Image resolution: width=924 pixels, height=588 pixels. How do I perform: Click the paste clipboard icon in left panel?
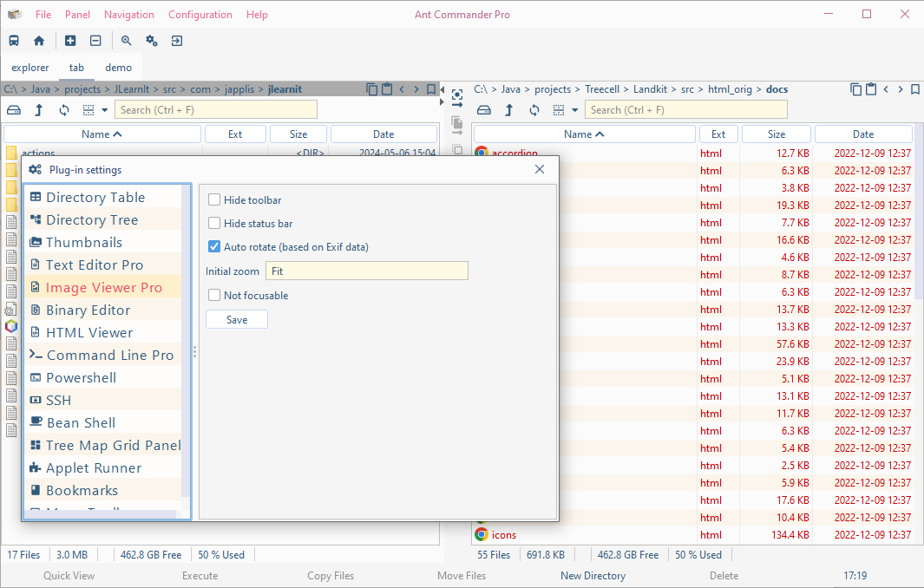[x=387, y=89]
